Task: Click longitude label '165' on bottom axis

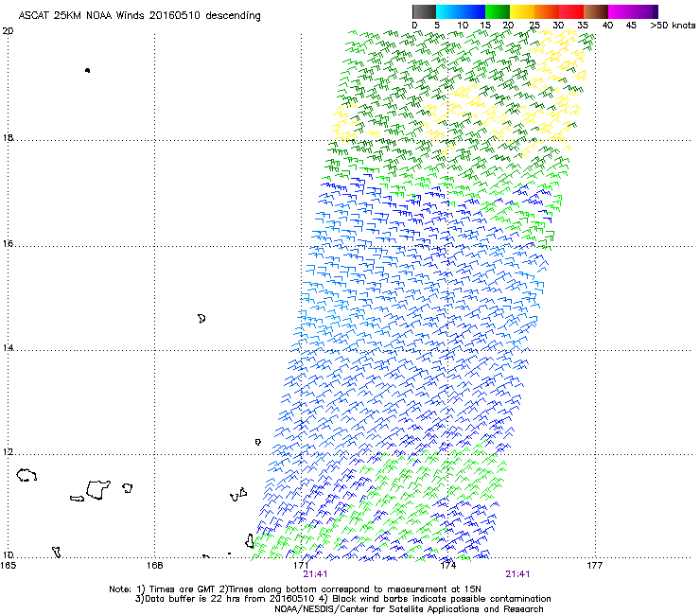Action: [x=9, y=566]
